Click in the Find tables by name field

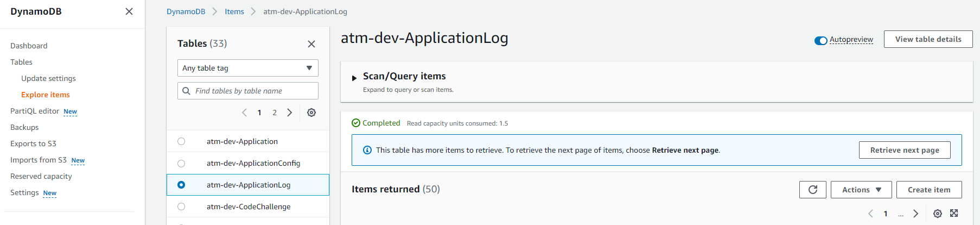coord(254,91)
